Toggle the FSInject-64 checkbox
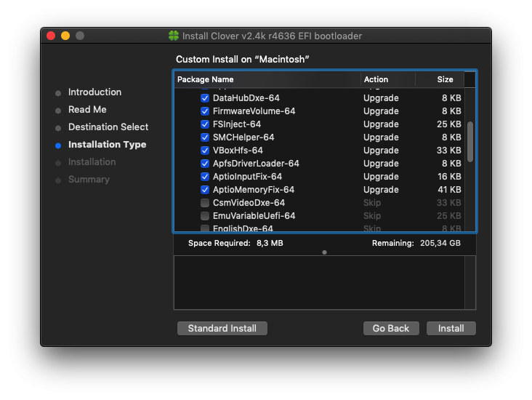 [x=205, y=124]
